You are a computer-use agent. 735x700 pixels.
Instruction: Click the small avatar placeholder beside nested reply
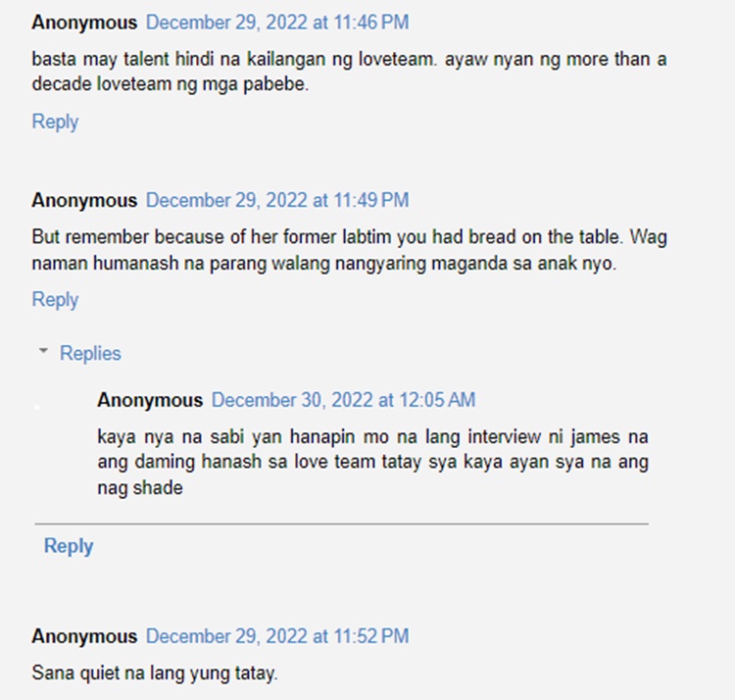pos(37,408)
